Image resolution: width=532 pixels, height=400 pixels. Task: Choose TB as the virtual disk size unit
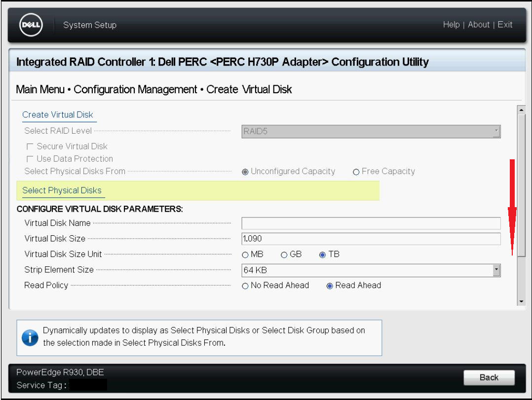click(323, 255)
